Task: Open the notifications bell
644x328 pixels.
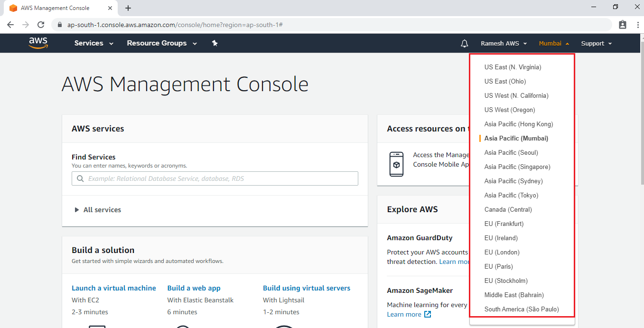Action: click(x=465, y=44)
